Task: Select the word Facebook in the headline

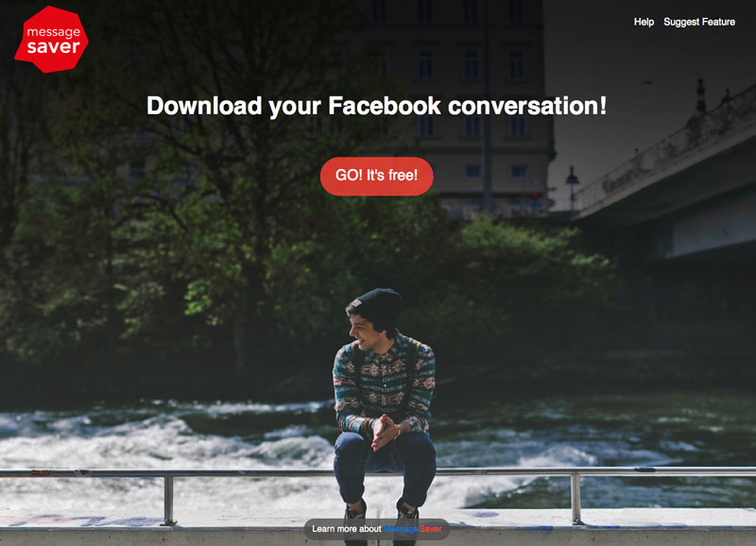Action: coord(385,106)
